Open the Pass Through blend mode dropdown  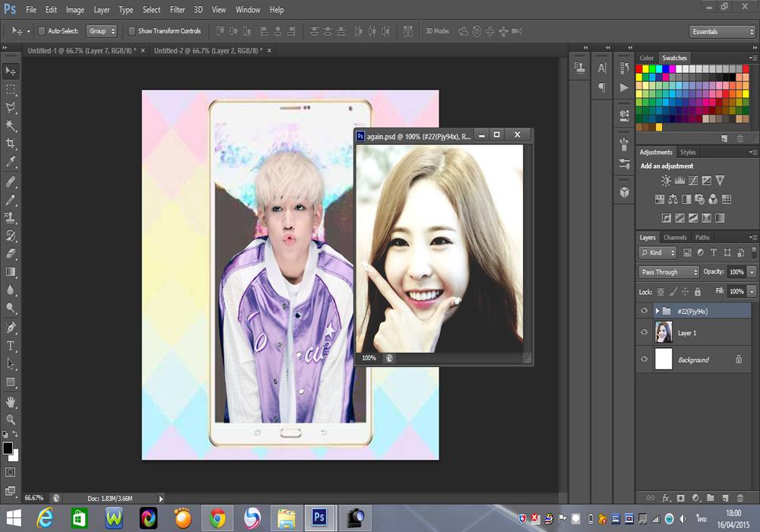coord(669,272)
